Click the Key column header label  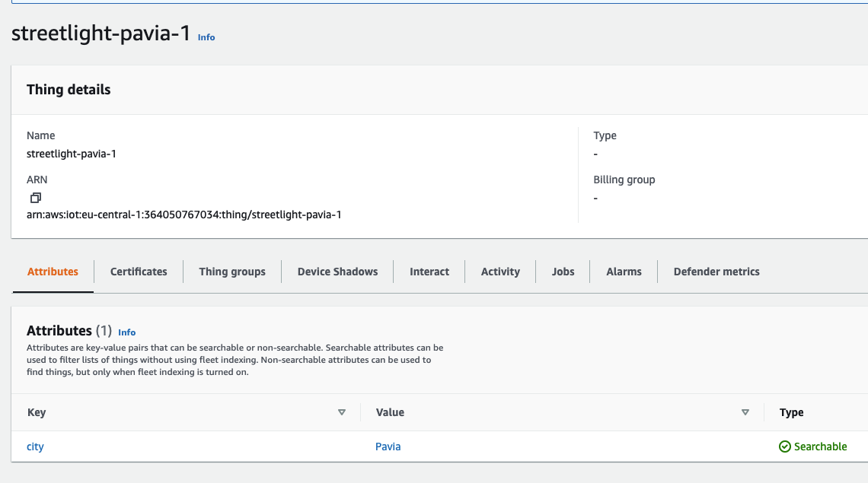(x=37, y=412)
